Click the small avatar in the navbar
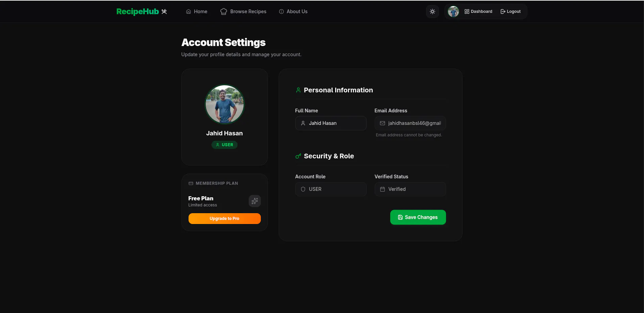 [x=453, y=12]
